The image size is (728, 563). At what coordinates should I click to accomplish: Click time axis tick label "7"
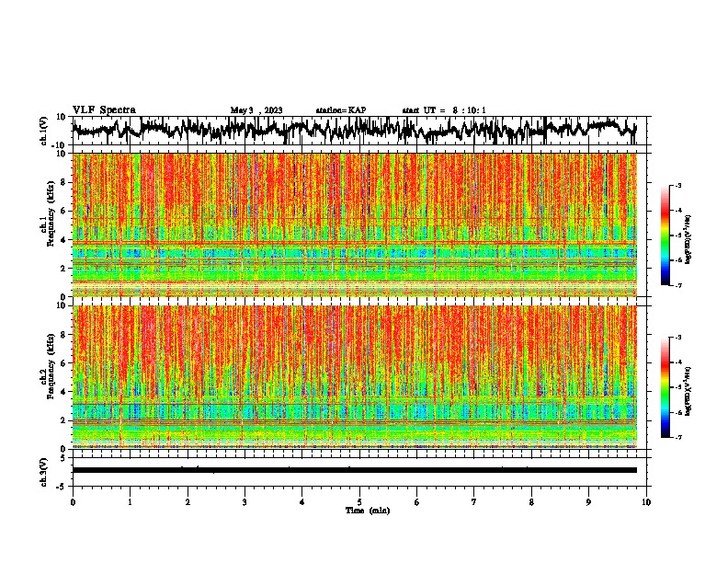coord(474,502)
